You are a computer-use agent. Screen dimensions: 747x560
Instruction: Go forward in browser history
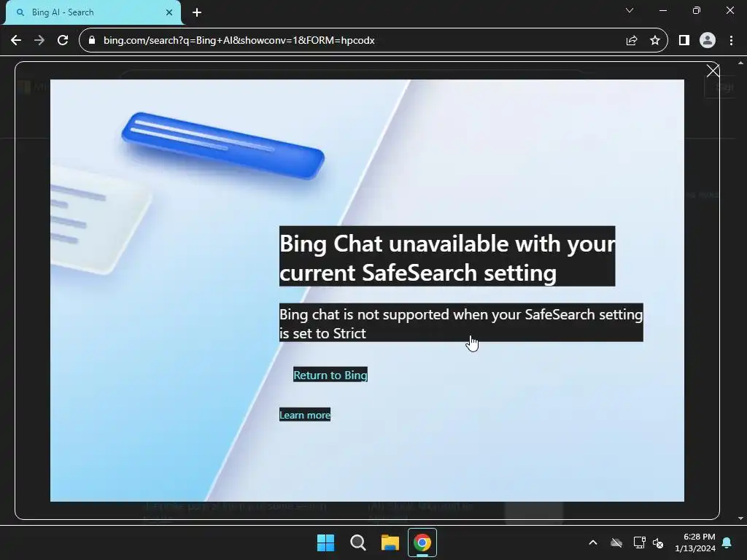click(39, 41)
